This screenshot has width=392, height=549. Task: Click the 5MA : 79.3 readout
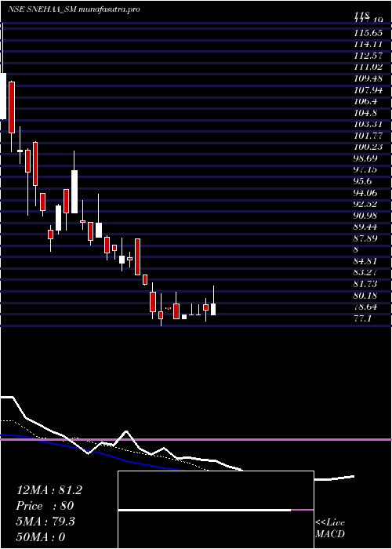45,522
